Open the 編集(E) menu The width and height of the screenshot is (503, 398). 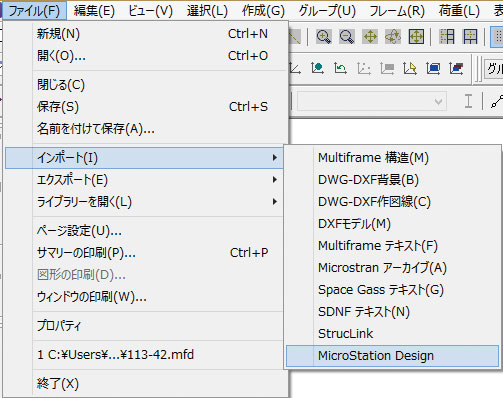click(94, 11)
